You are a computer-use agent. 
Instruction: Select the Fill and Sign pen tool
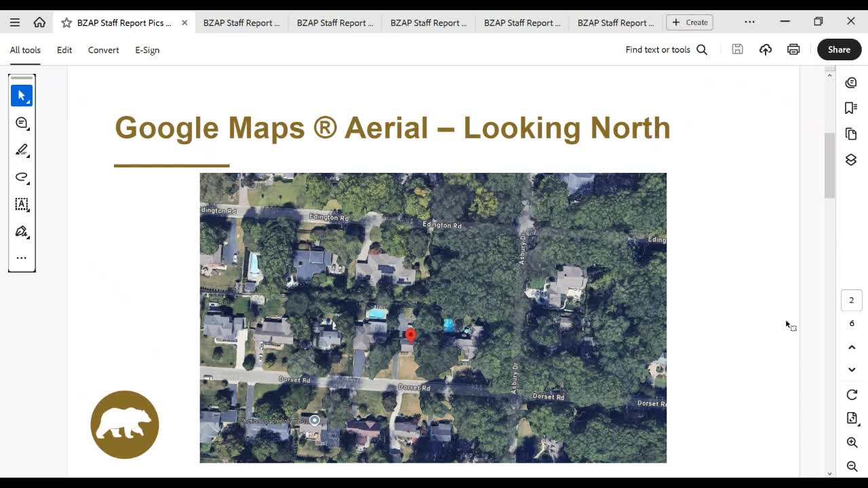click(22, 231)
